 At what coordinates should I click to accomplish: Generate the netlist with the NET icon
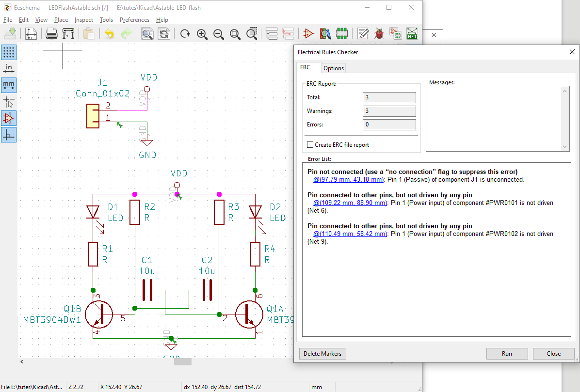tap(412, 34)
